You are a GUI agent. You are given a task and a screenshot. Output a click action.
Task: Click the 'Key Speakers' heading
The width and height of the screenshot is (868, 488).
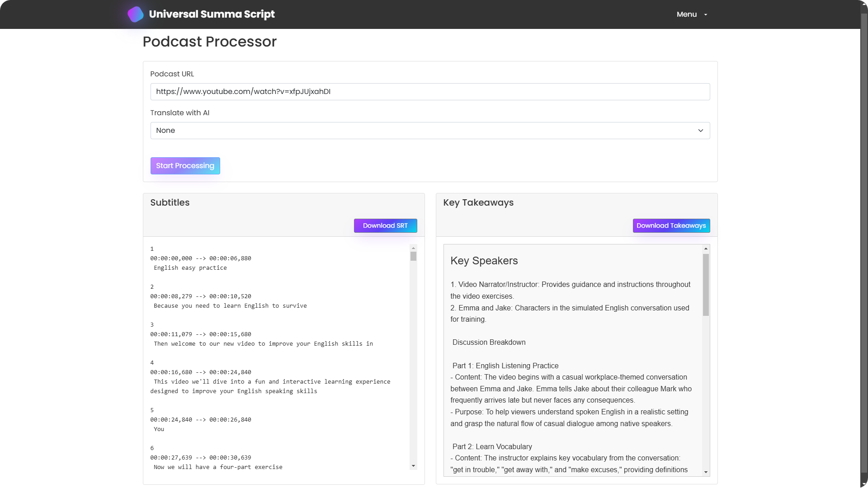coord(484,261)
